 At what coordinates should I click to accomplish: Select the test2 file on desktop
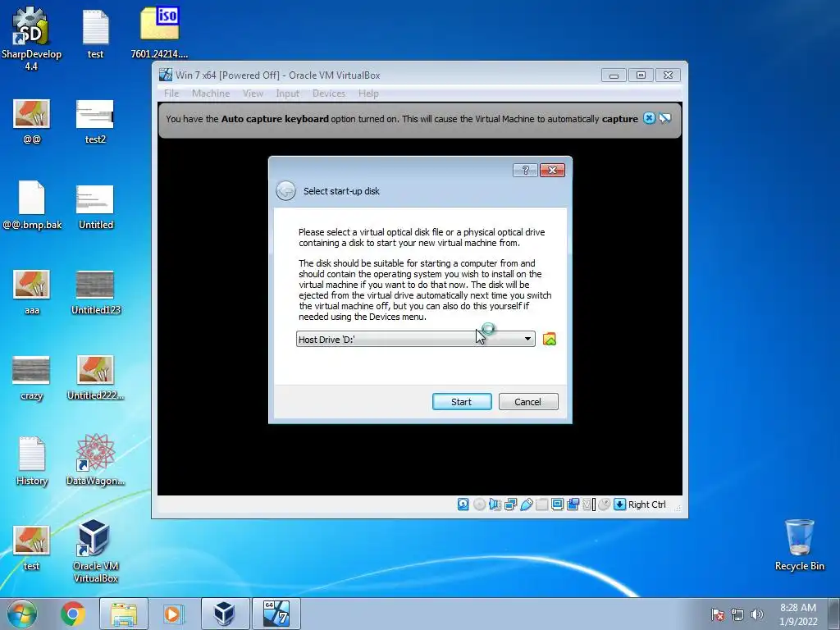95,122
